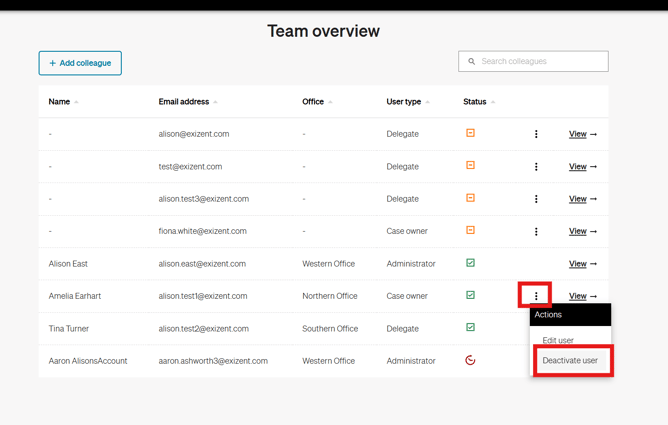Click the name Tina Turner

[69, 329]
